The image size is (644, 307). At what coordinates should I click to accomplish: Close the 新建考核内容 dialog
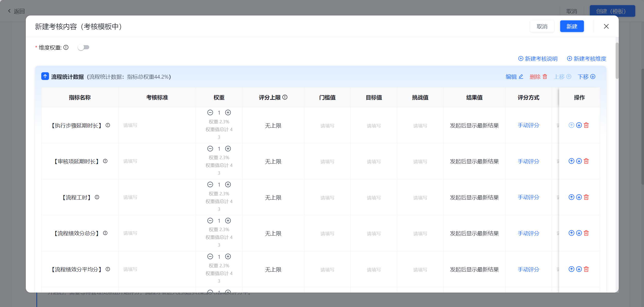click(606, 27)
